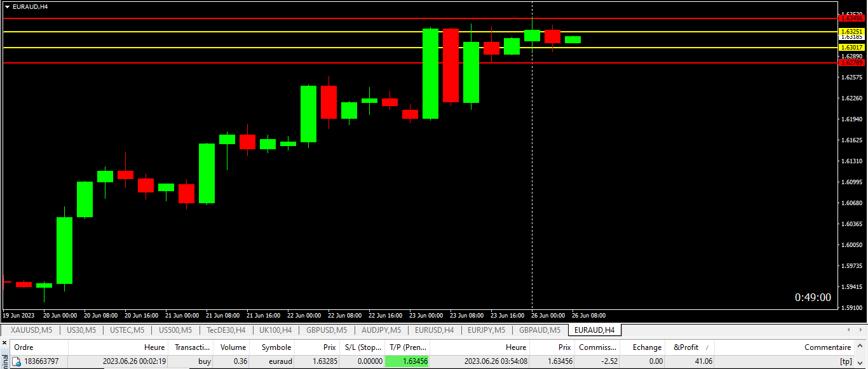
Task: Click the 26 Jun 08:00 time label
Action: click(x=588, y=315)
